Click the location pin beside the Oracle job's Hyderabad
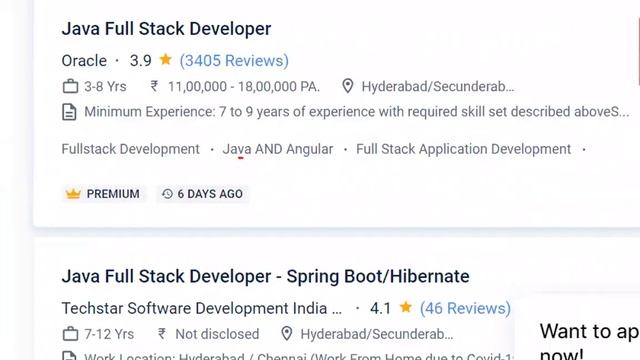Screen dimensions: 640x360 (347, 87)
